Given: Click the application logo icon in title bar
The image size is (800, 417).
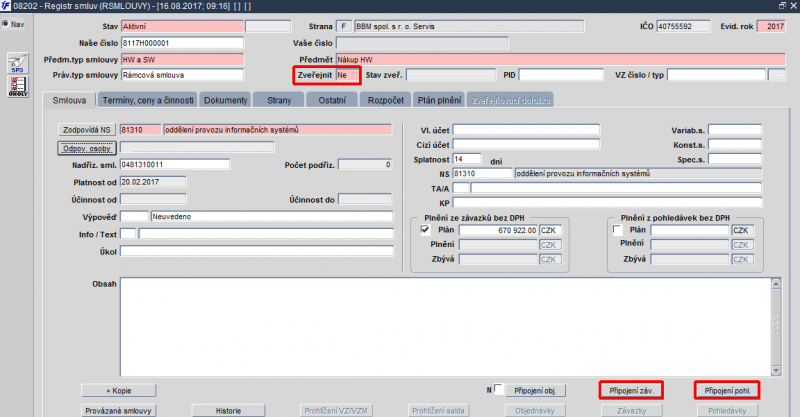Looking at the screenshot, I should point(5,6).
